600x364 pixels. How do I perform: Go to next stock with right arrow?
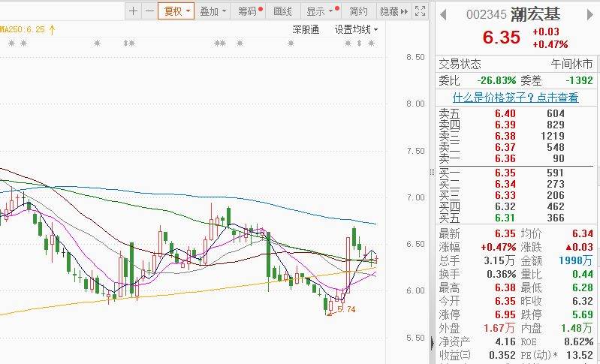point(592,15)
